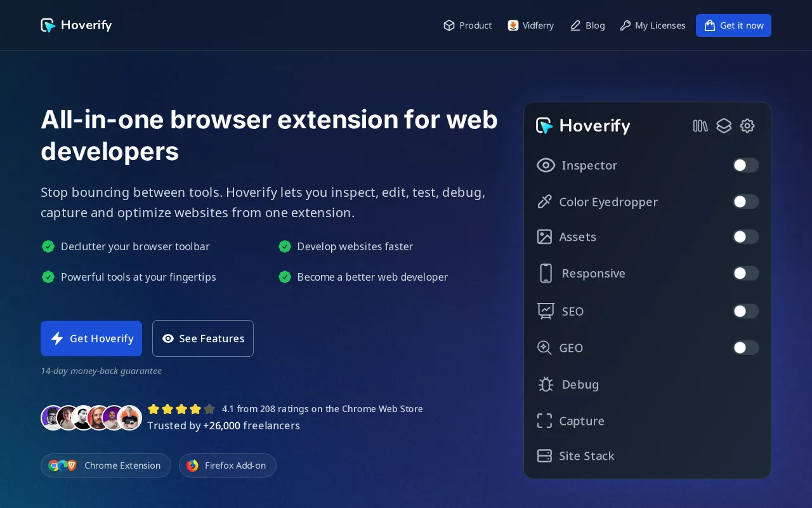Screen dimensions: 812x508
Task: Click the Debug label in the panel
Action: pyautogui.click(x=580, y=384)
